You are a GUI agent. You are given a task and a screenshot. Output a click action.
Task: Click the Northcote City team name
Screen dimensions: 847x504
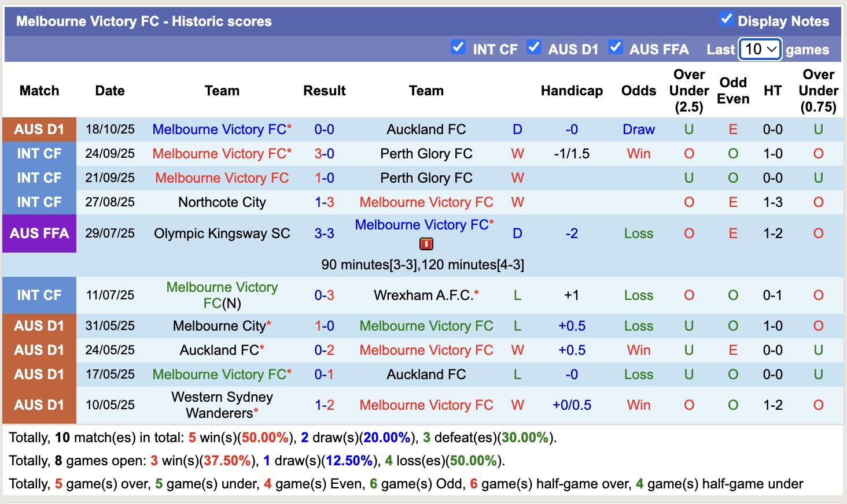(222, 202)
